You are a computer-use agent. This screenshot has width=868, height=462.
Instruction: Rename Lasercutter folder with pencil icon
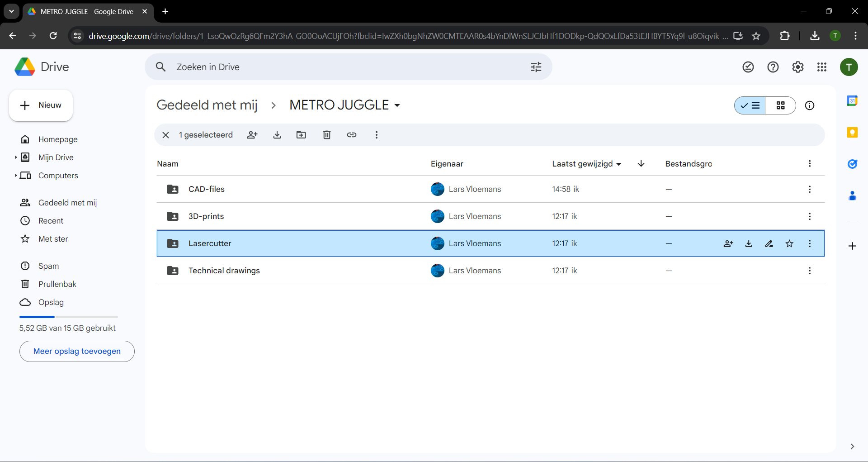[x=769, y=243]
